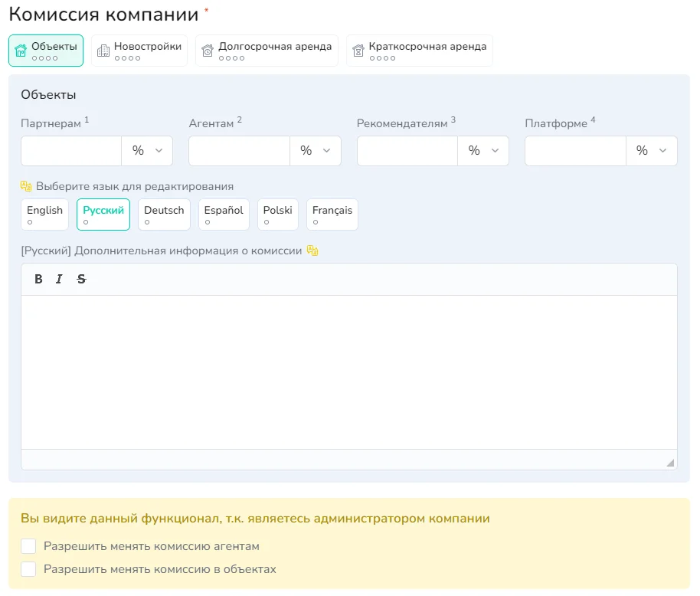Open the Долгосрочная аренда tab
The width and height of the screenshot is (700, 596).
coord(267,51)
